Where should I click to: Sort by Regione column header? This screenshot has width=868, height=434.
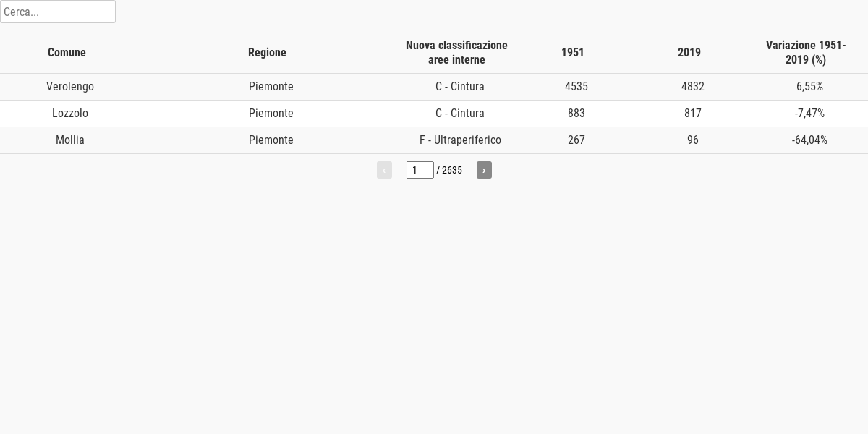pyautogui.click(x=267, y=52)
